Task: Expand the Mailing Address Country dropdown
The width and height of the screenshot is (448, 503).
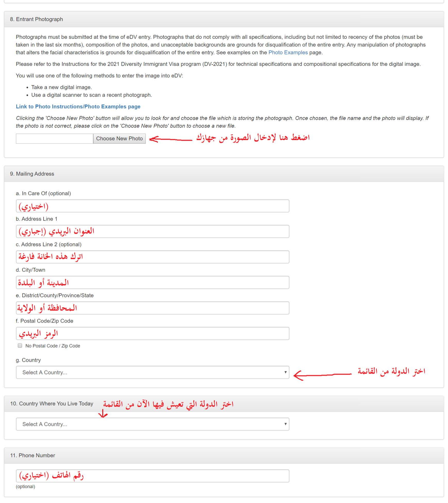Action: (152, 372)
